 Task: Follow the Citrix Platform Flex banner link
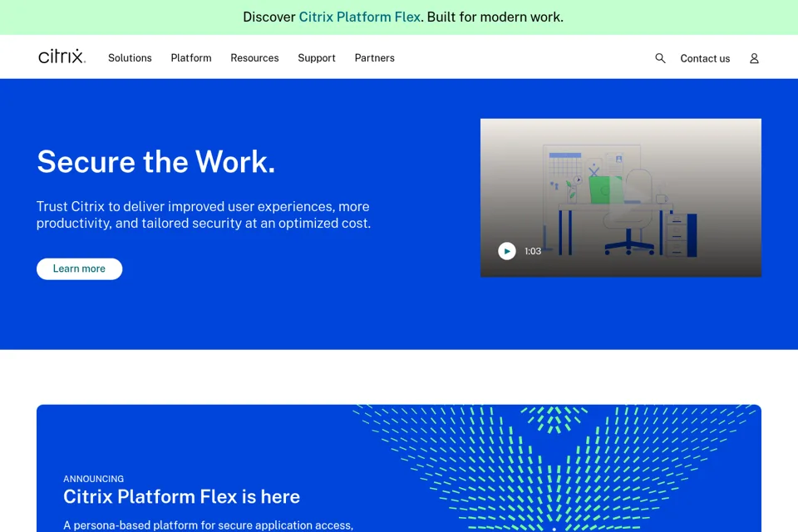coord(359,17)
